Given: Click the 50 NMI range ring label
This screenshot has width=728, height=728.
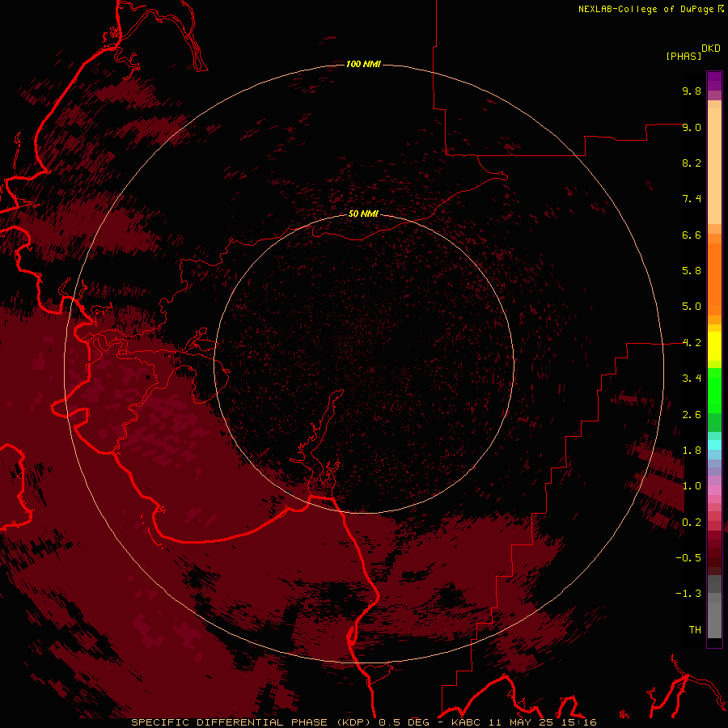Looking at the screenshot, I should tap(363, 214).
